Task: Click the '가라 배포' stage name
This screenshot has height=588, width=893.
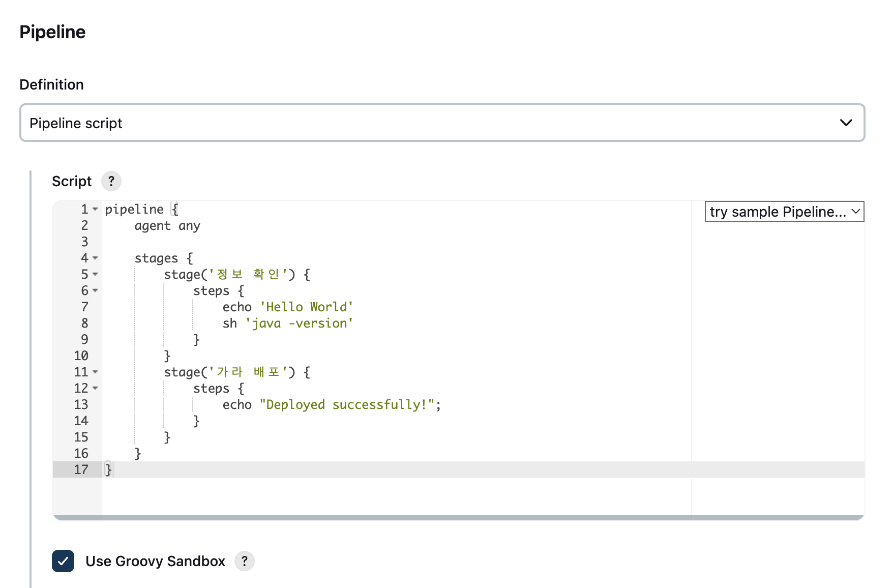Action: point(248,372)
